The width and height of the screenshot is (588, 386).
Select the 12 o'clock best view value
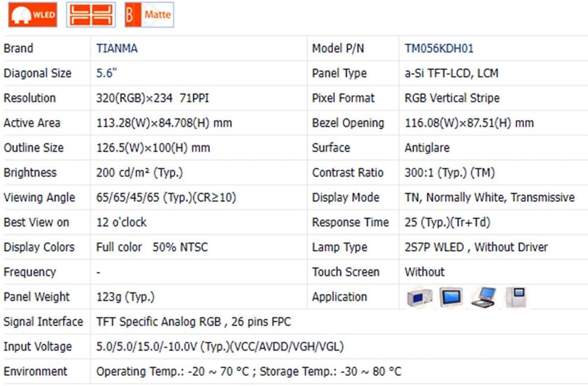click(121, 222)
